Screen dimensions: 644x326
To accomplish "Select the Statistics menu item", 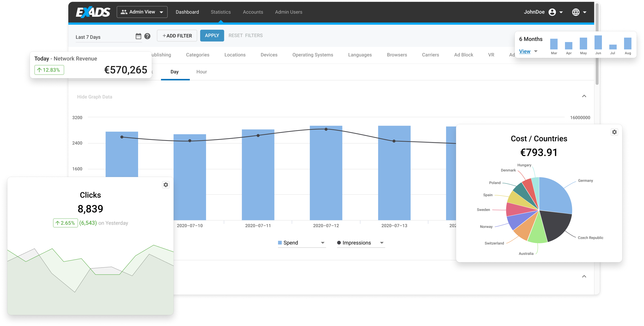I will (x=221, y=12).
